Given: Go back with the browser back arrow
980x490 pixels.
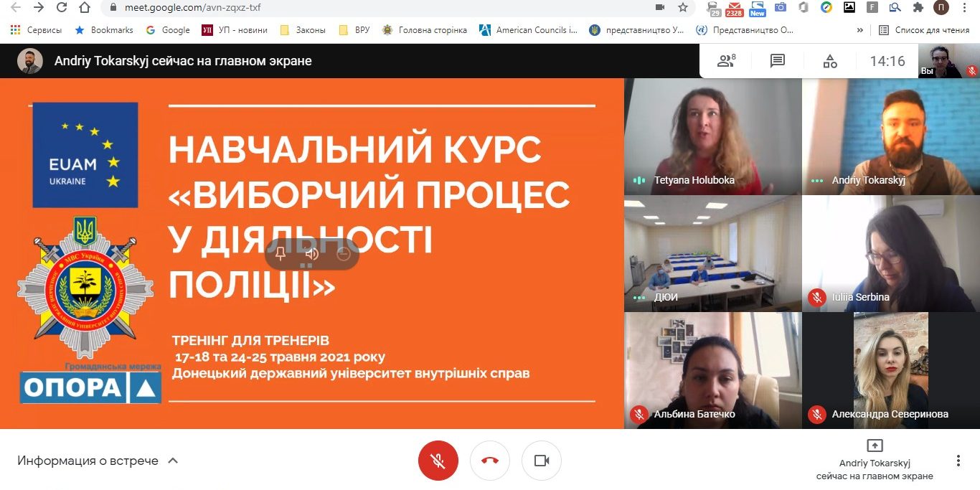Looking at the screenshot, I should tap(16, 8).
